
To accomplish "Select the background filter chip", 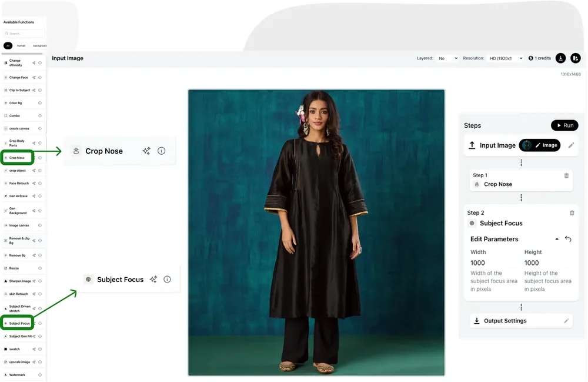I will (x=39, y=46).
